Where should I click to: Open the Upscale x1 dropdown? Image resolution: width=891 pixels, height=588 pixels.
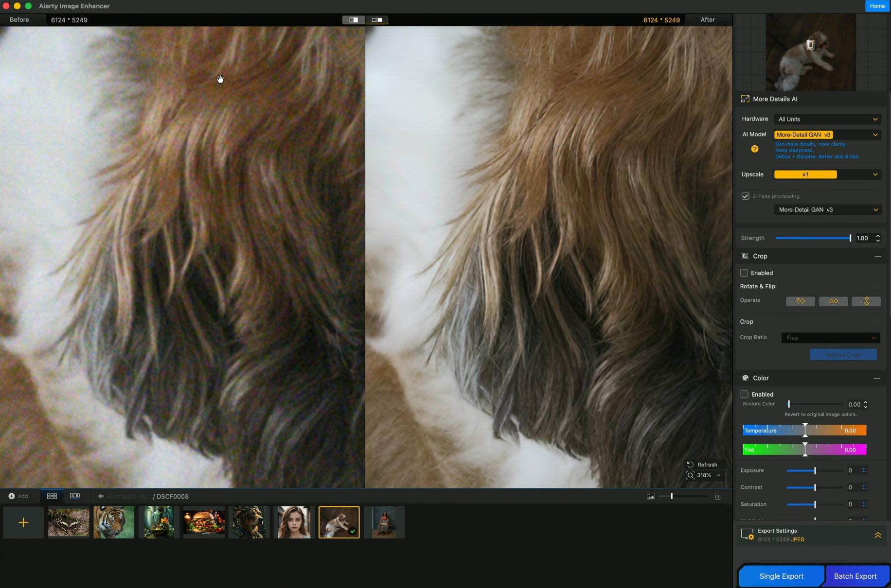tap(828, 174)
